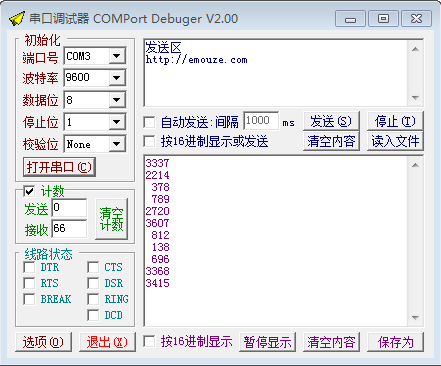Toggle the RING status checkbox

(x=93, y=299)
